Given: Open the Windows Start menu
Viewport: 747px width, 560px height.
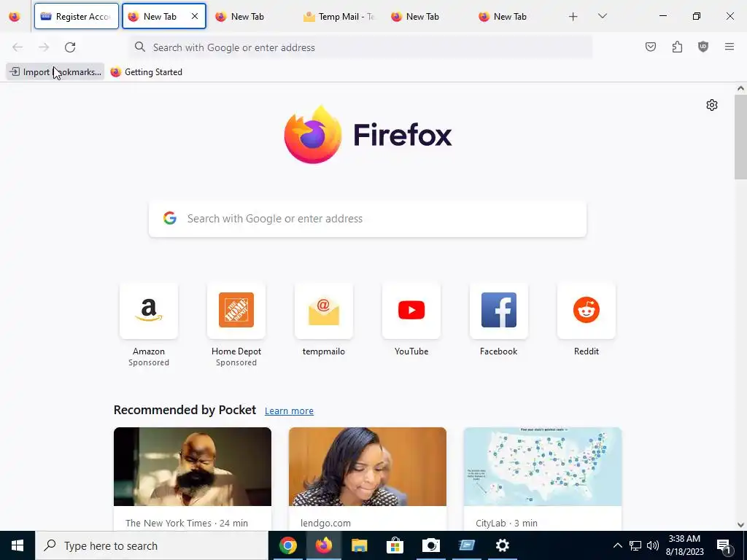Looking at the screenshot, I should click(x=18, y=545).
